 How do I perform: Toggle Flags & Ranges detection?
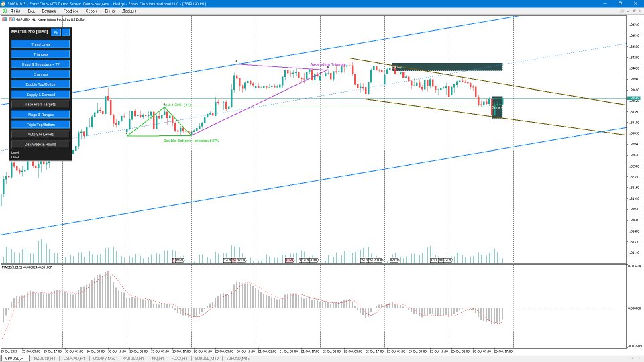(x=41, y=115)
